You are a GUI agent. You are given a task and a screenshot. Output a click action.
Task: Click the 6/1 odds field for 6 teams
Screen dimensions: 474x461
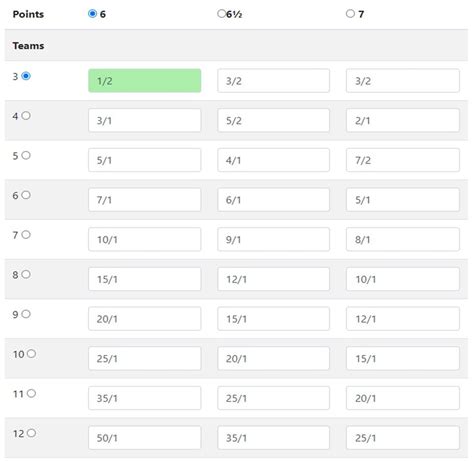[274, 200]
